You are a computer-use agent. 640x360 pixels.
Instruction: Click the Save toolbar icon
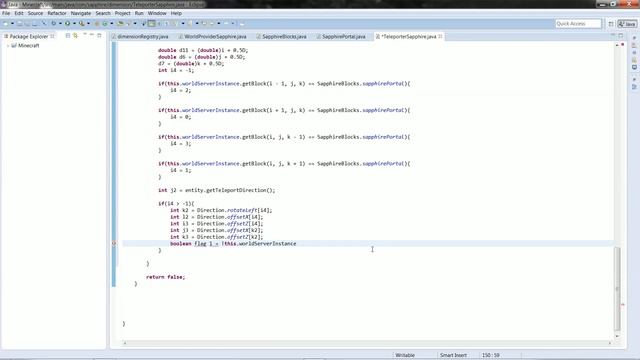[x=20, y=24]
